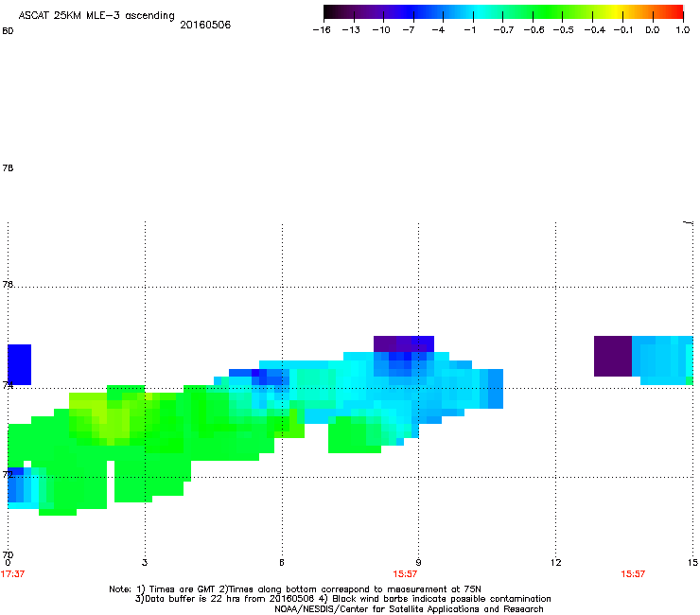
Task: Click the color bar label -10
Action: point(381,30)
